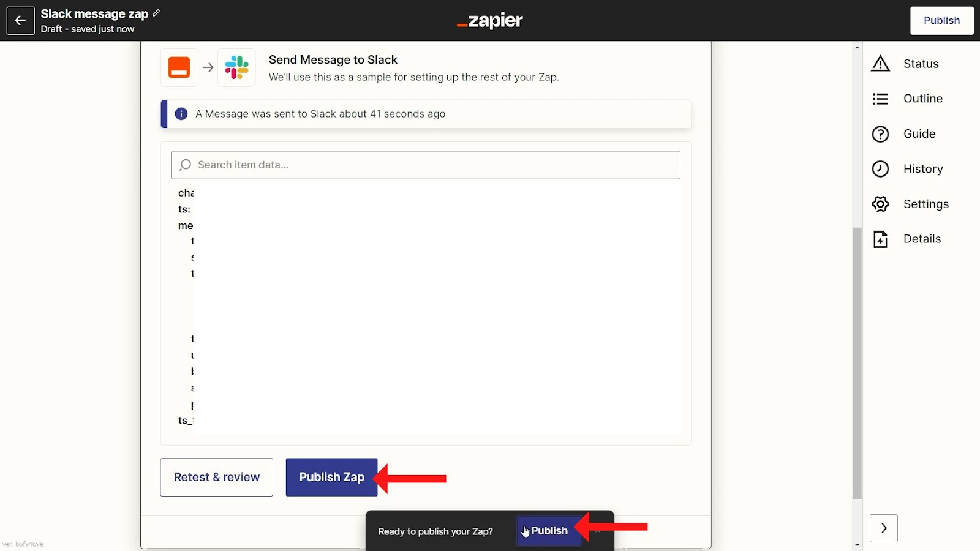The height and width of the screenshot is (551, 980).
Task: Click the Retest & review button
Action: click(x=216, y=477)
